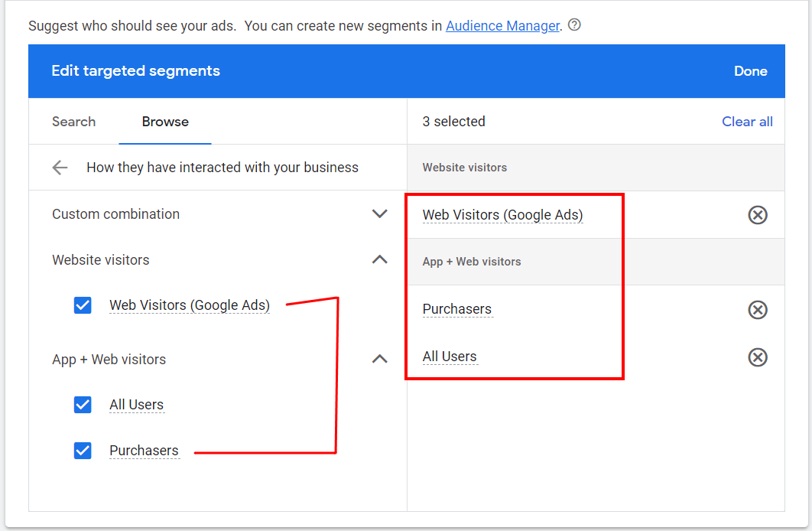Collapse the Website visitors section
812x531 pixels.
[x=380, y=259]
